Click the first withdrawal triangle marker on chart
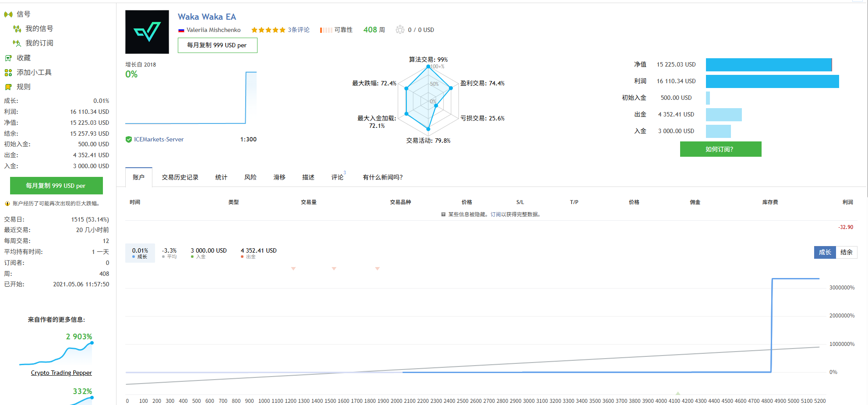The height and width of the screenshot is (405, 868). pos(293,268)
